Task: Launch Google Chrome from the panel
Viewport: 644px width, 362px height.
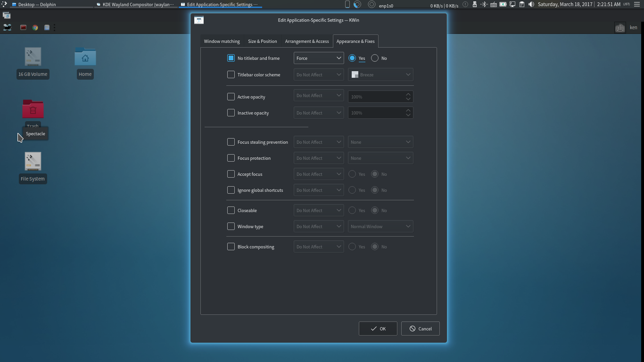Action: coord(35,27)
